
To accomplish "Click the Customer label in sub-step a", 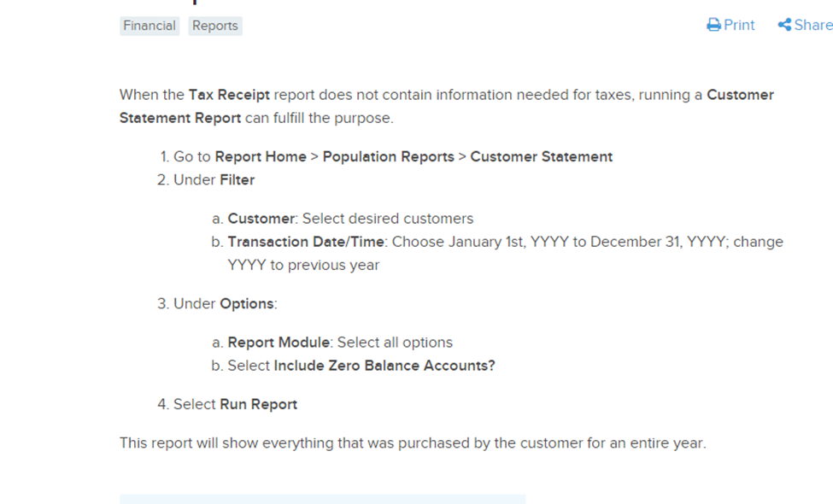I will [261, 219].
